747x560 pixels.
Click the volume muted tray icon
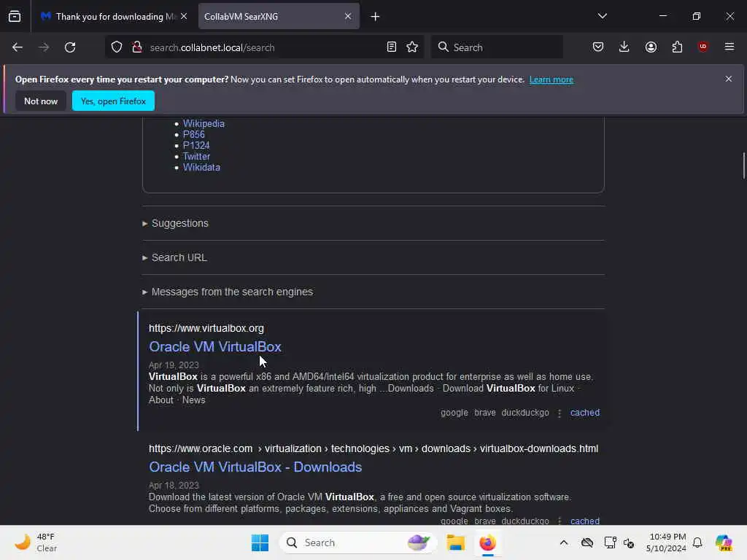pyautogui.click(x=629, y=542)
